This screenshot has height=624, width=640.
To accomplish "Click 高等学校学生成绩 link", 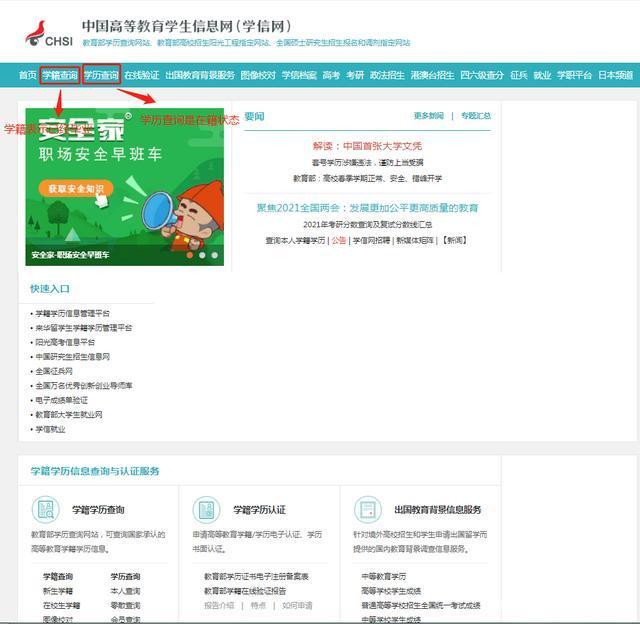I will point(391,591).
